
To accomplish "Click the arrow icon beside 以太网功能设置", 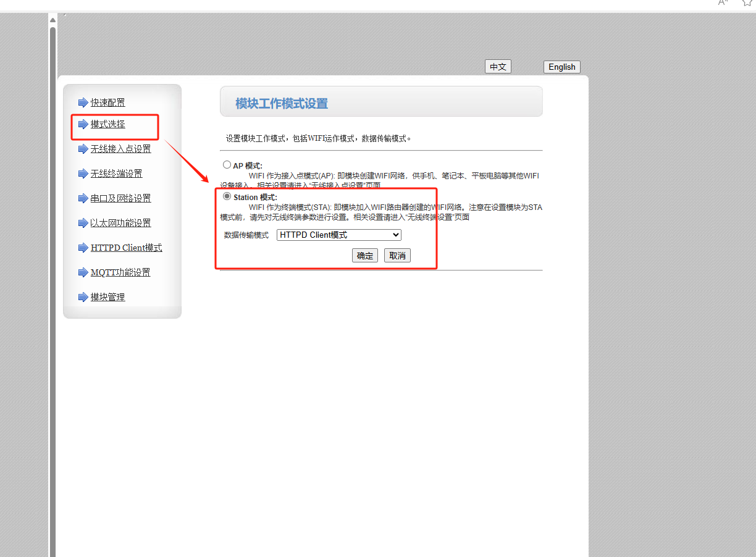I will pyautogui.click(x=83, y=223).
